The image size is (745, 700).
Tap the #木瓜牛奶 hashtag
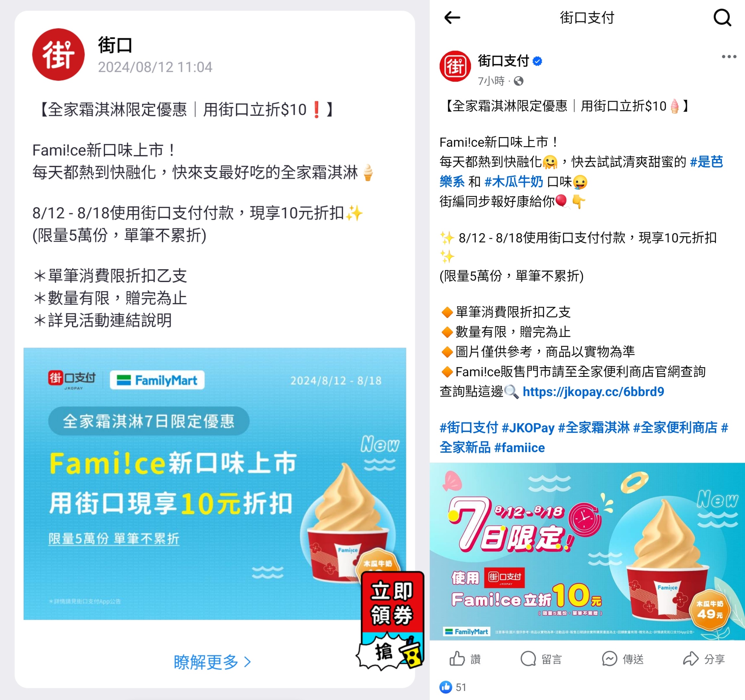coord(513,182)
